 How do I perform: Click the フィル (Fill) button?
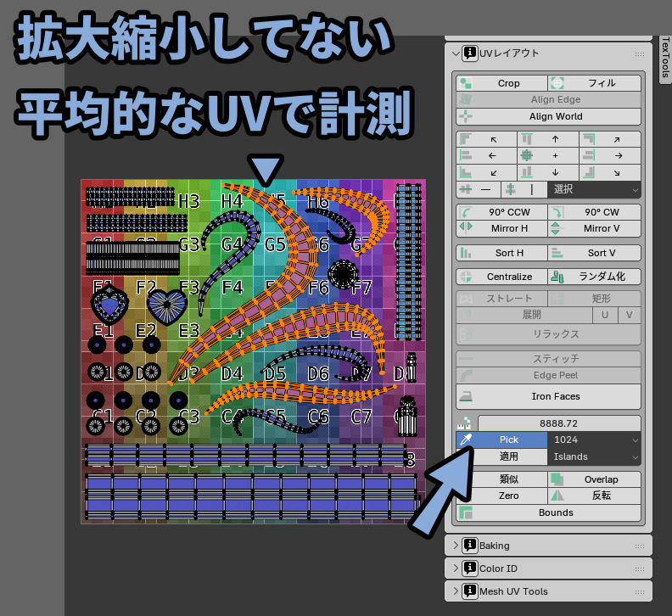[x=595, y=83]
